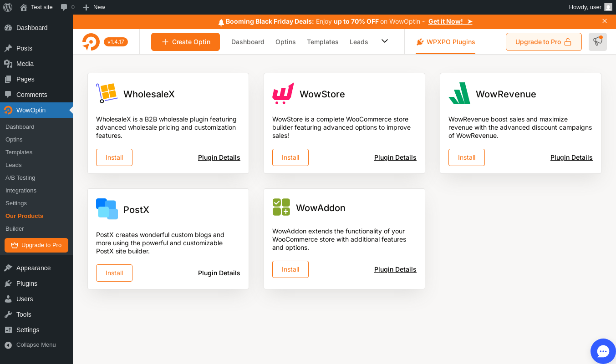616x364 pixels.
Task: Click the Upgrade to Pro header button
Action: pyautogui.click(x=544, y=42)
